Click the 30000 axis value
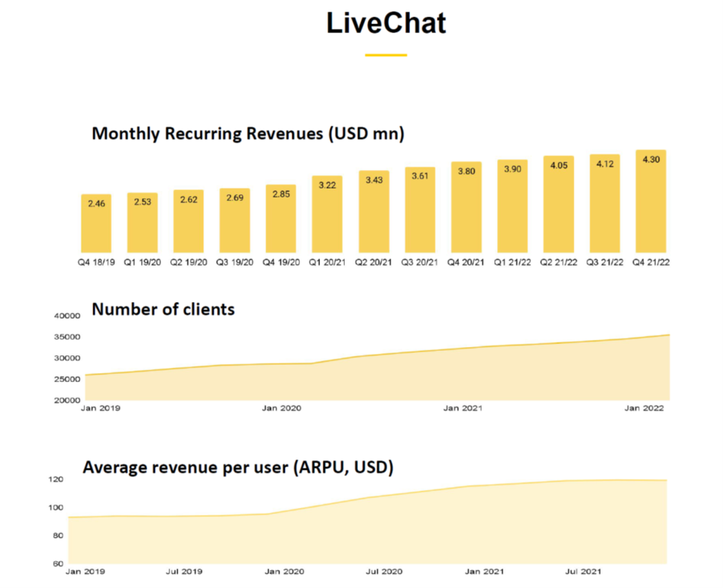Viewport: 723px width, 588px height. click(x=67, y=359)
